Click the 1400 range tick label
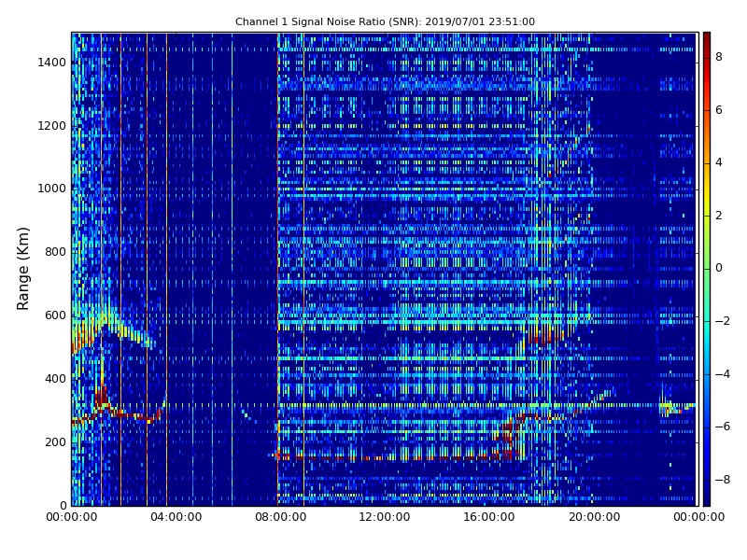This screenshot has height=560, width=747. [52, 63]
